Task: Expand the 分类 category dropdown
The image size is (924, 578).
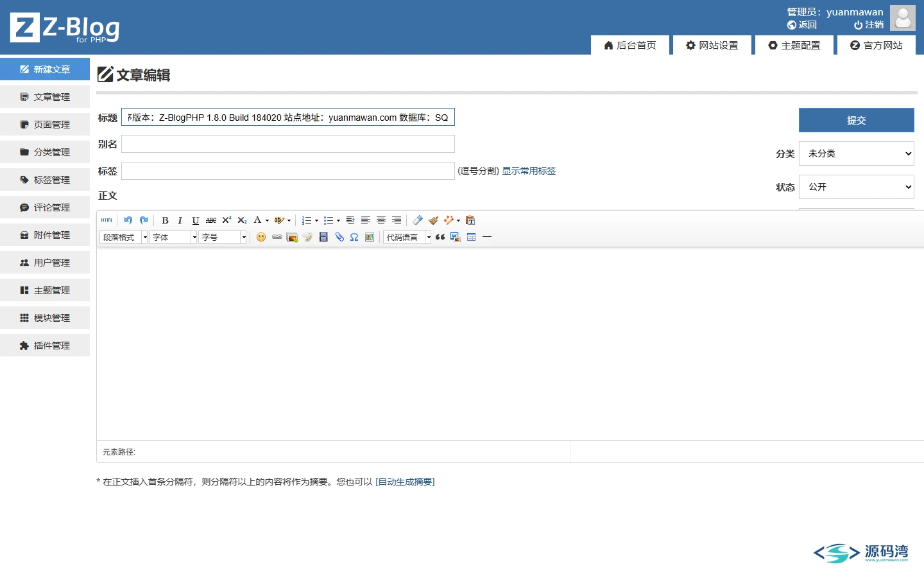Action: [857, 153]
